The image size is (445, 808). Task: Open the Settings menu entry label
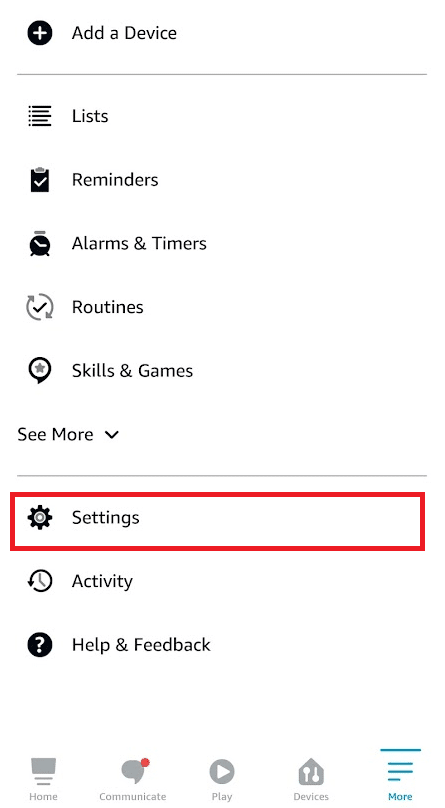click(x=106, y=517)
